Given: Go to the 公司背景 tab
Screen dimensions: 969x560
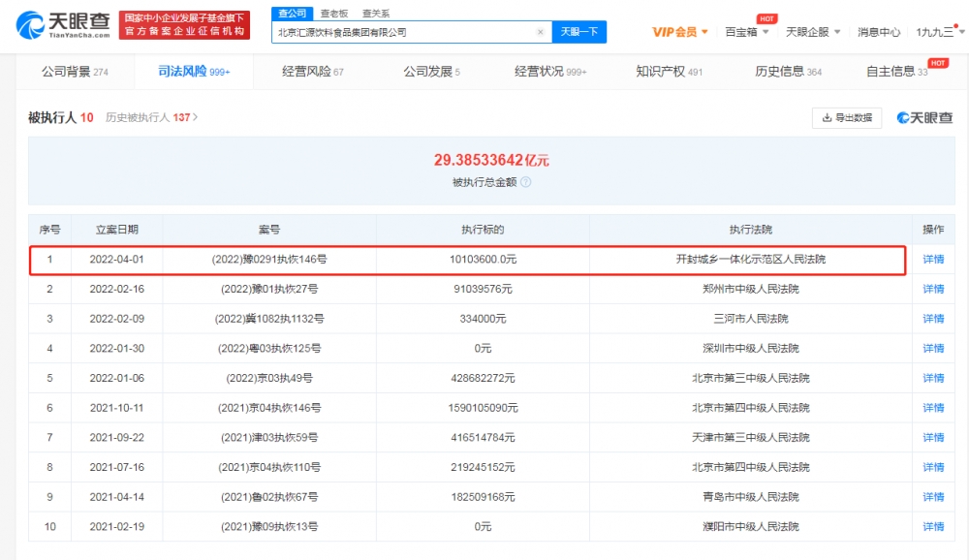Looking at the screenshot, I should point(75,72).
